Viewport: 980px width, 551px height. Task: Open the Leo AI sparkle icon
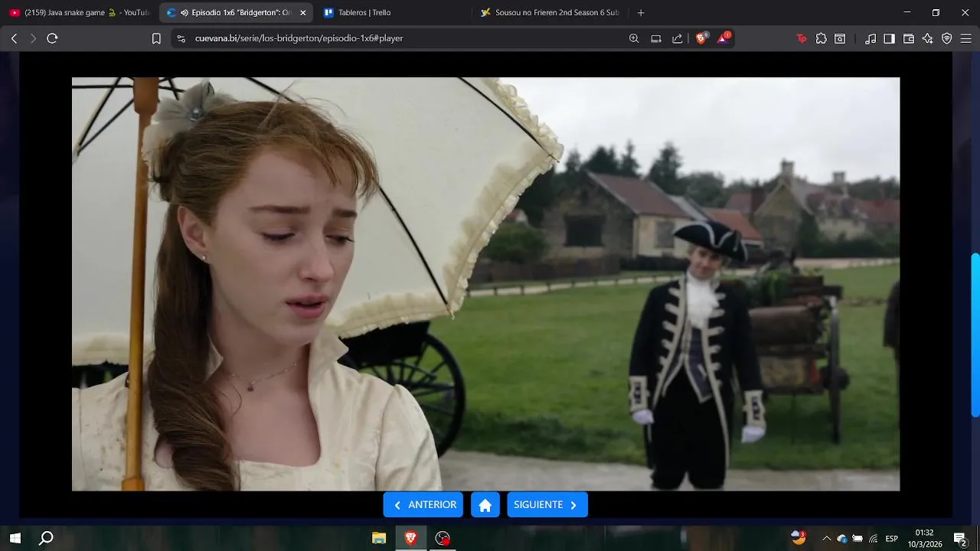click(x=928, y=38)
